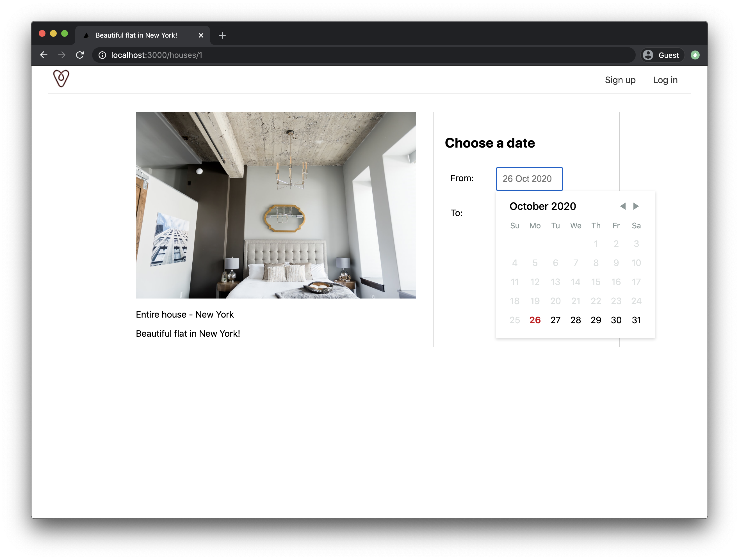739x560 pixels.
Task: Click the heart-shaped site logo
Action: coord(61,79)
